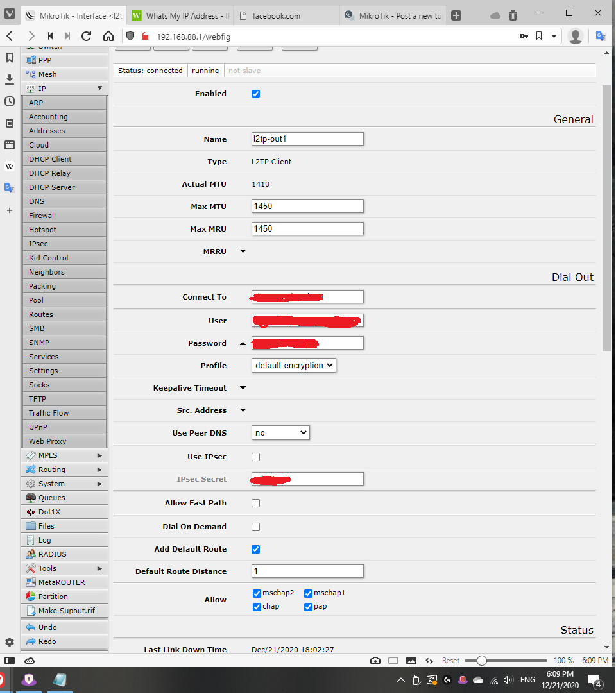
Task: Go back with the browser back arrow
Action: [10, 37]
